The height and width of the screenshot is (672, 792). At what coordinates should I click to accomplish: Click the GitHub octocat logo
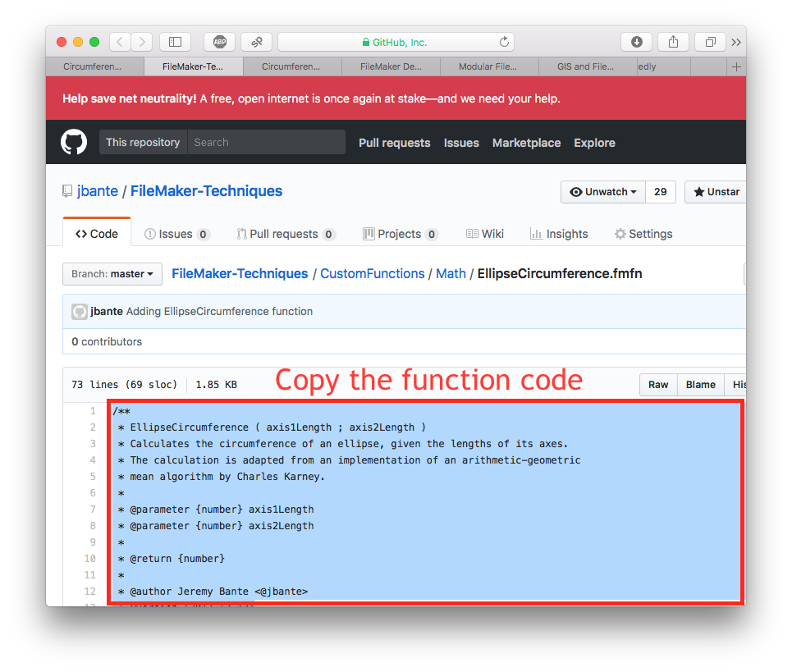[x=74, y=142]
